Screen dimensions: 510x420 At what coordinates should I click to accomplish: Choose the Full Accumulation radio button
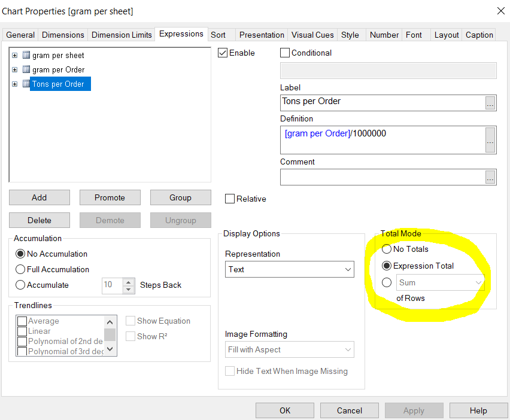(21, 269)
